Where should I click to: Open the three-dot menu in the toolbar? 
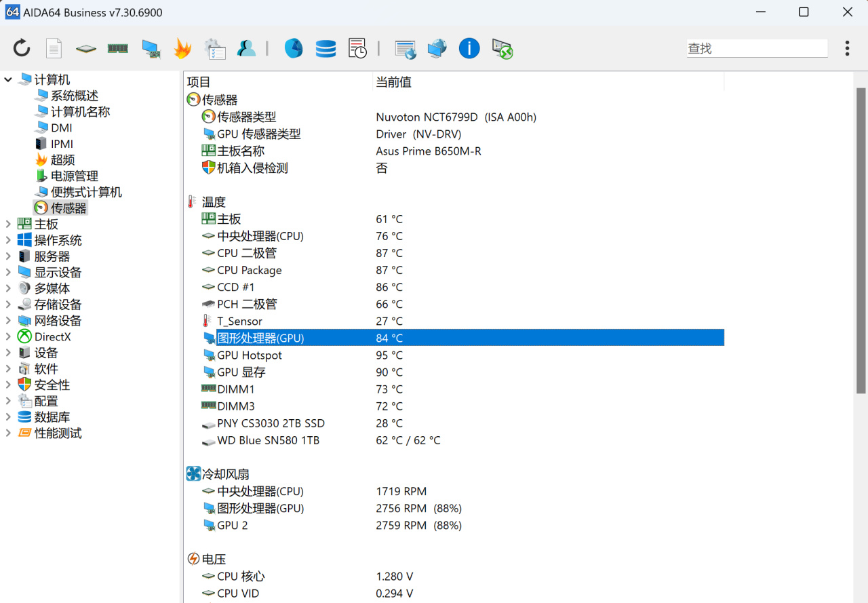click(848, 48)
